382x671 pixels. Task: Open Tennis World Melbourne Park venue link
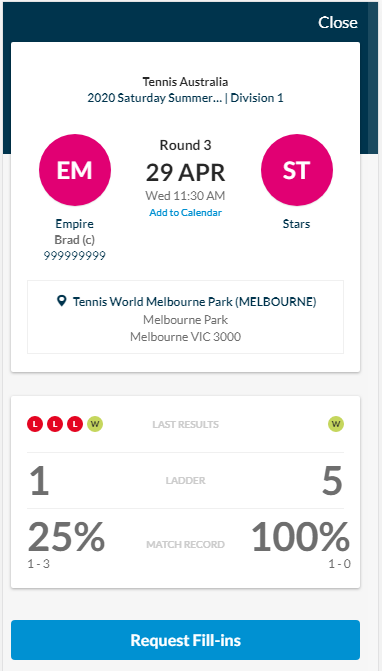click(195, 302)
